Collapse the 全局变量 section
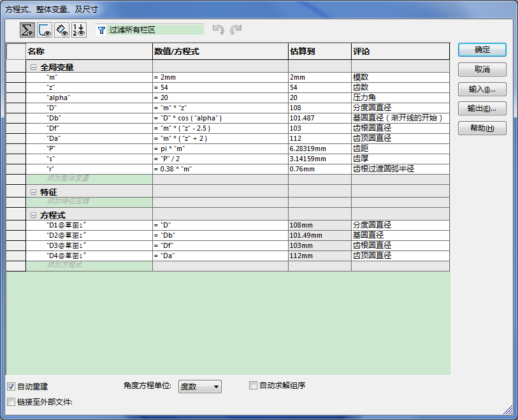This screenshot has width=518, height=420. 33,67
